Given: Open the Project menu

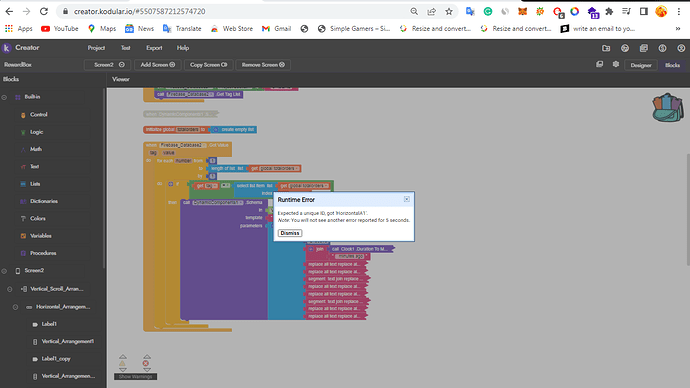Looking at the screenshot, I should click(x=96, y=48).
